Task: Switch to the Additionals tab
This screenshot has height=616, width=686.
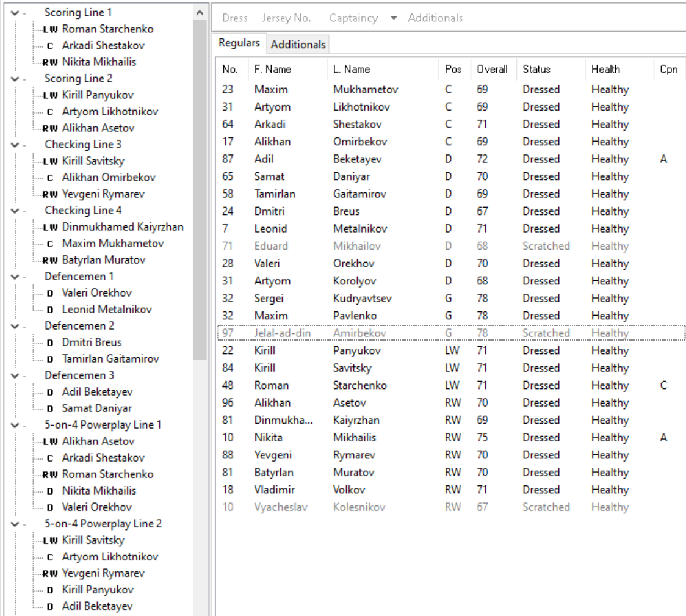Action: click(x=298, y=44)
